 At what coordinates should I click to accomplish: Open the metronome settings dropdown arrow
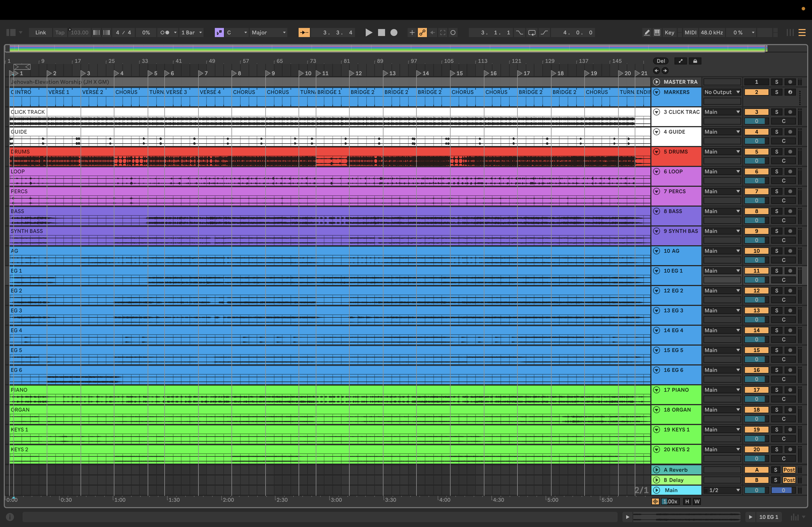(175, 32)
